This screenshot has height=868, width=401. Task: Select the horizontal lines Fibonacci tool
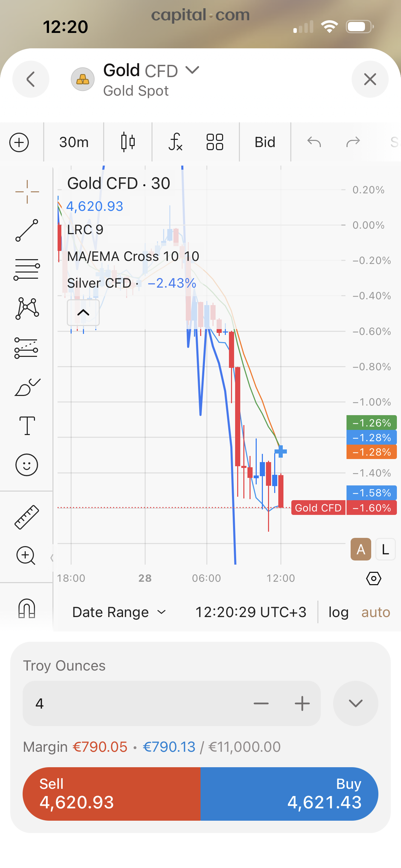tap(27, 269)
